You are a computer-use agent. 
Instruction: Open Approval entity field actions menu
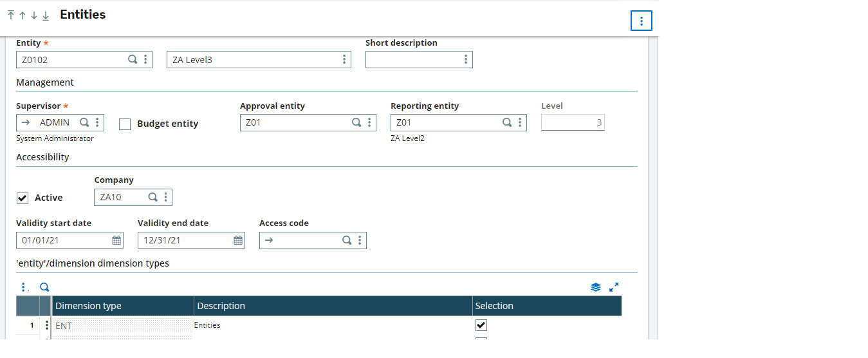point(369,122)
